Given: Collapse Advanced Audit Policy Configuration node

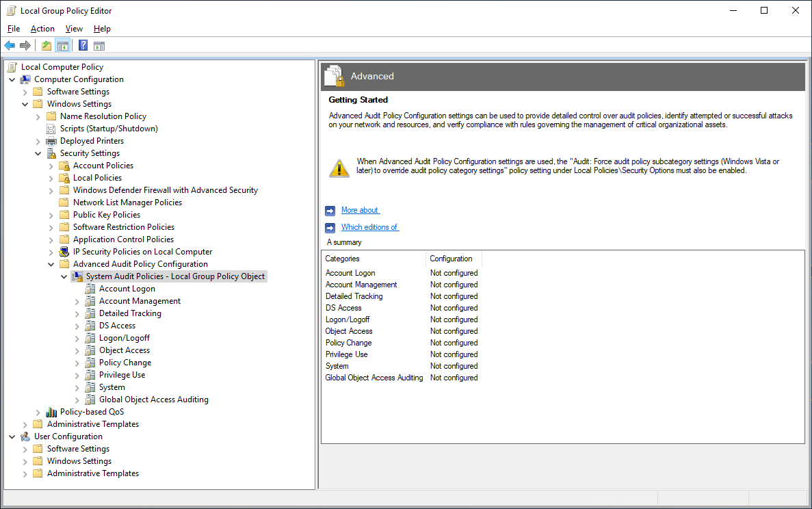Looking at the screenshot, I should [x=51, y=264].
